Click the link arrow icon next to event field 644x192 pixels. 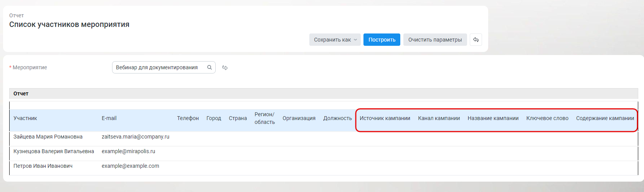tap(225, 68)
